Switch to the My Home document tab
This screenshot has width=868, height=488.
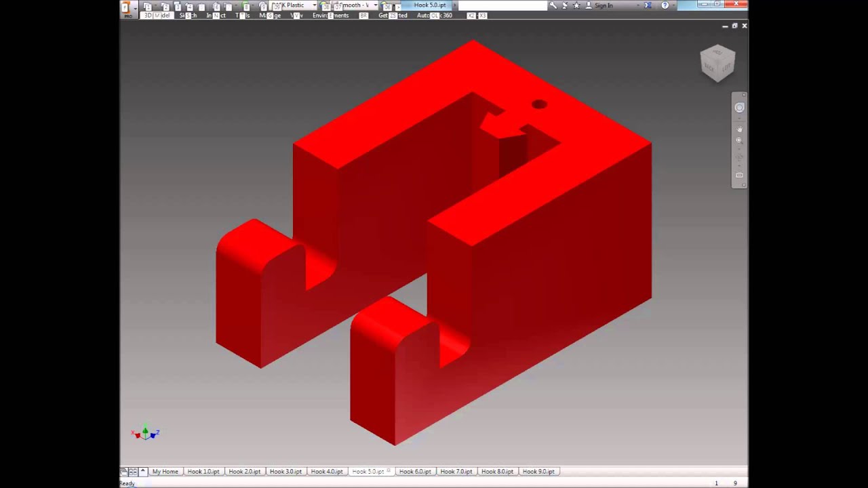(165, 471)
